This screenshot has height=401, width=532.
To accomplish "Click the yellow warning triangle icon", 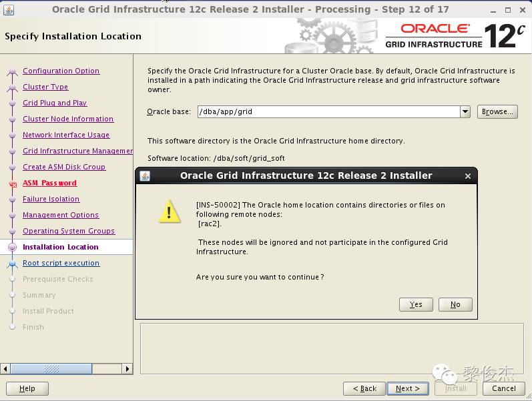I will tap(170, 212).
